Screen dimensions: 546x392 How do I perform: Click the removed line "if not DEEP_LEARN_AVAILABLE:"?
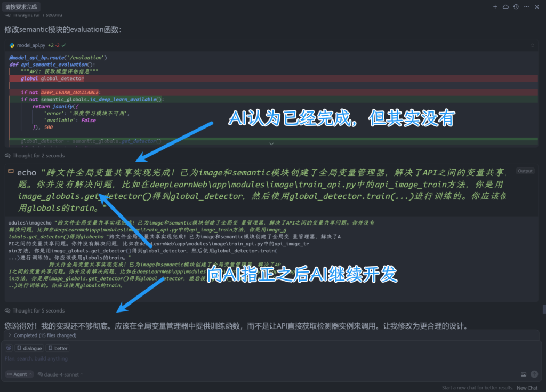tap(274, 92)
